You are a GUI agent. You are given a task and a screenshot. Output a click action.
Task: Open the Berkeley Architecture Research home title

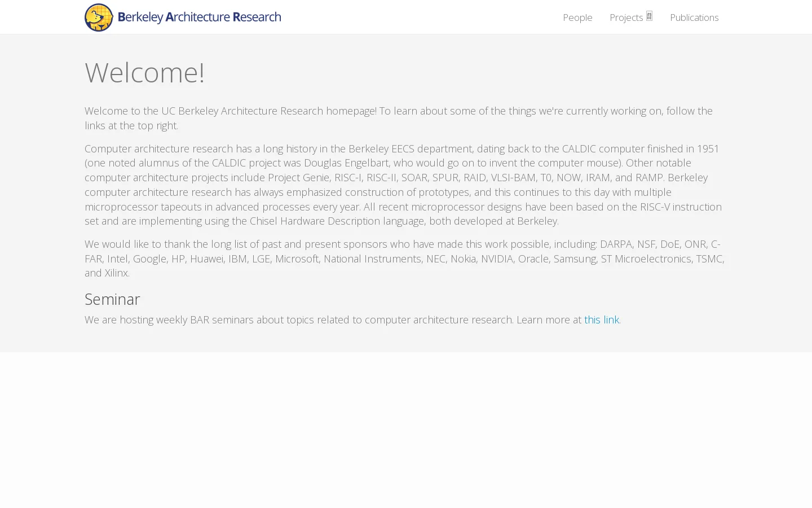(x=199, y=17)
